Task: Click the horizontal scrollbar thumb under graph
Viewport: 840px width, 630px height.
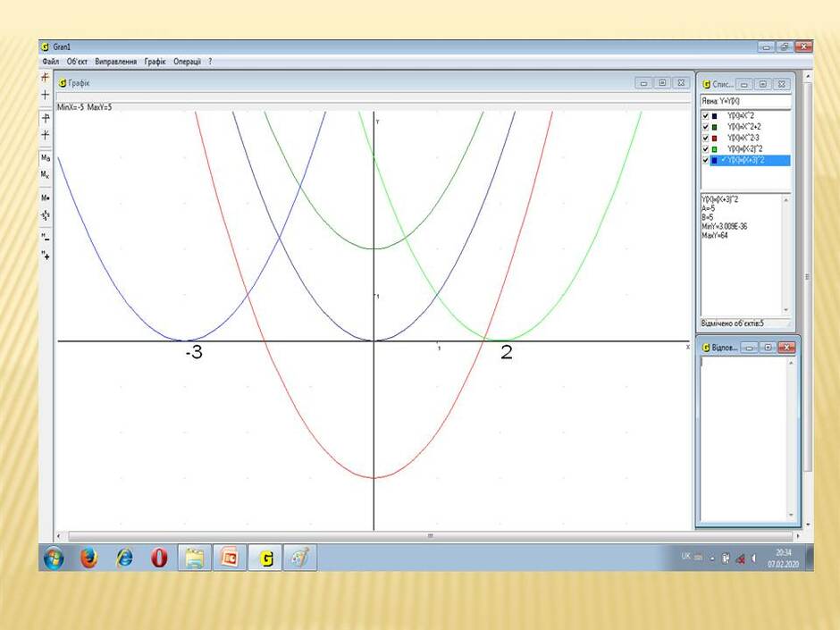Action: coord(430,535)
